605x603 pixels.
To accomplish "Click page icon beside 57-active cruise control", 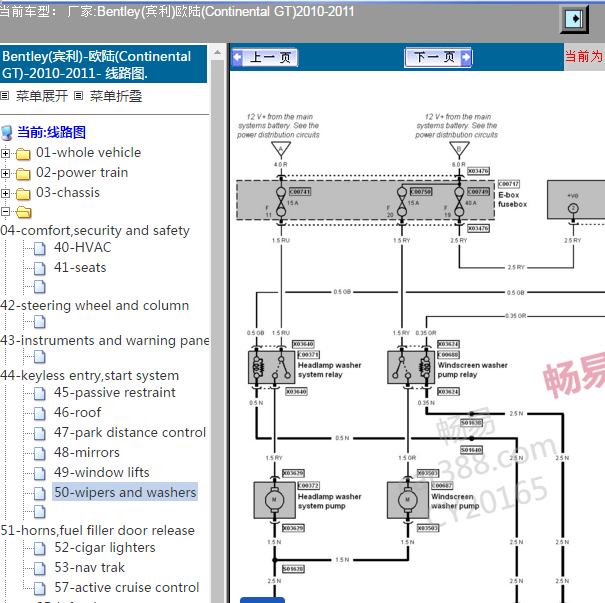I will coord(40,589).
